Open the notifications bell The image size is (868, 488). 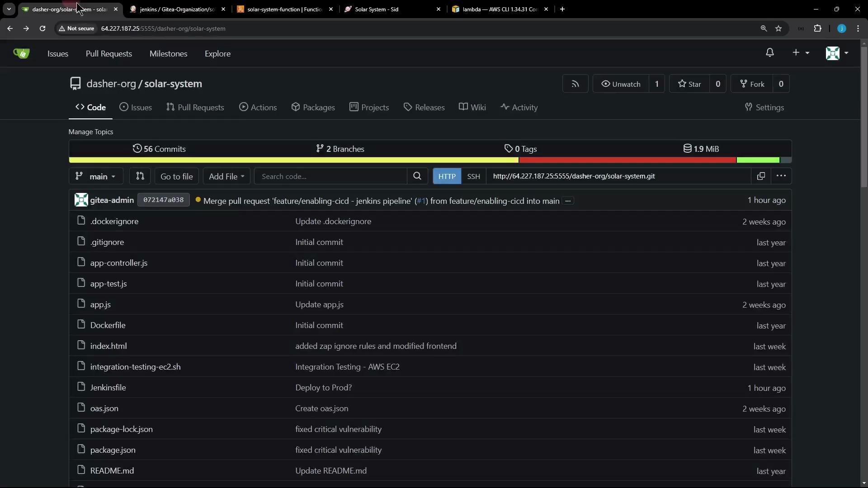[x=770, y=53]
